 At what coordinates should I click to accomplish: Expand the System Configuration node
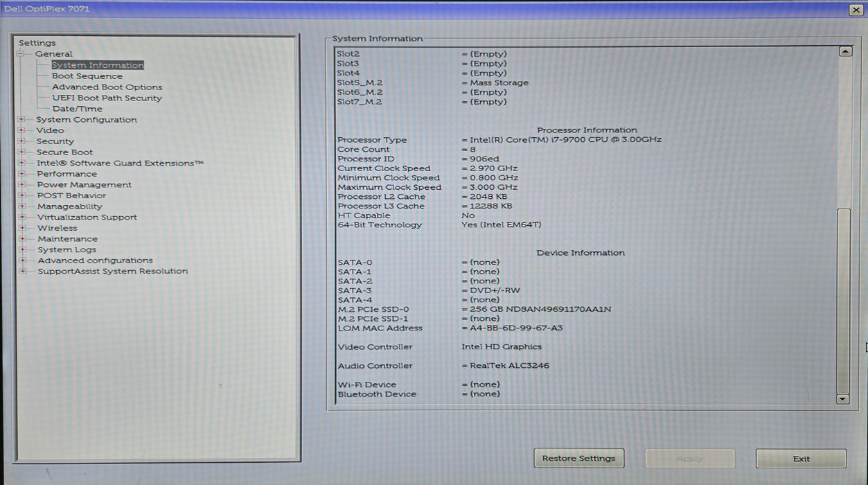(21, 120)
